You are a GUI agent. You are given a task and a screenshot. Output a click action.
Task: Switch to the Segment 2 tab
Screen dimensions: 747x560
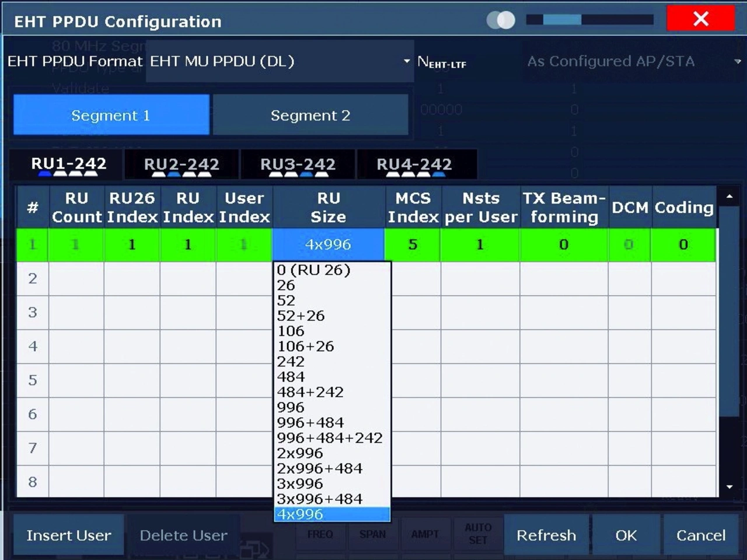[310, 116]
